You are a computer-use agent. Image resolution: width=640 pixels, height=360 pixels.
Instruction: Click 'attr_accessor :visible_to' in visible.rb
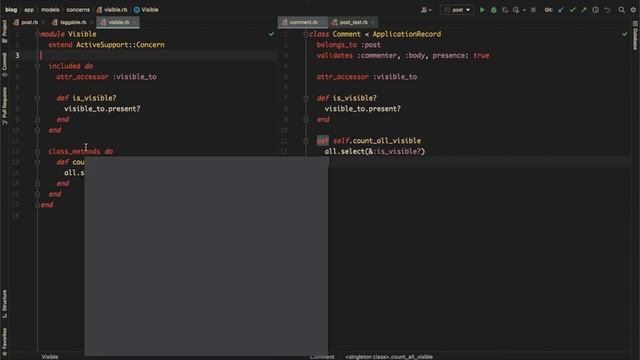107,77
